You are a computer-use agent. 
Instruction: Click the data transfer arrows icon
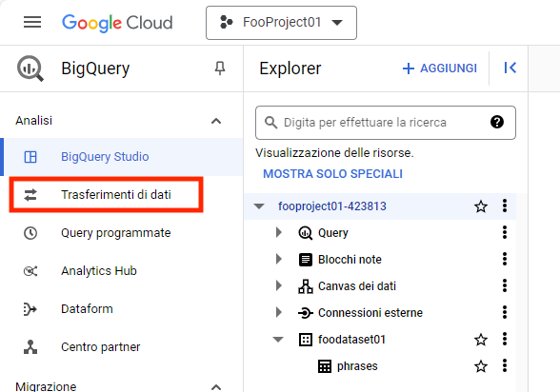pos(30,195)
